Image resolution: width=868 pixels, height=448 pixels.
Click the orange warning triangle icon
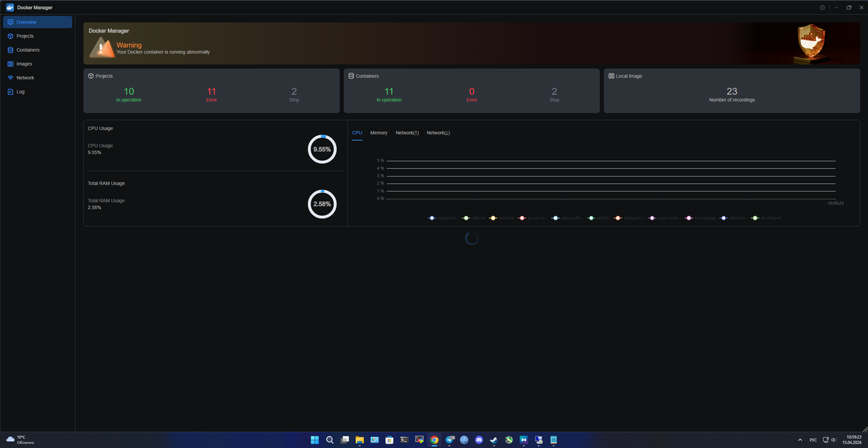[102, 47]
